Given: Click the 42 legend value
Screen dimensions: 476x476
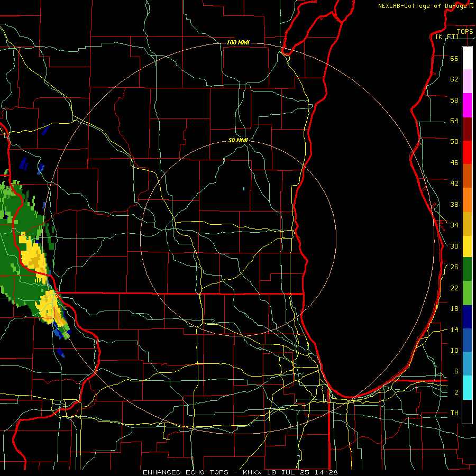Looking at the screenshot, I should point(454,184).
